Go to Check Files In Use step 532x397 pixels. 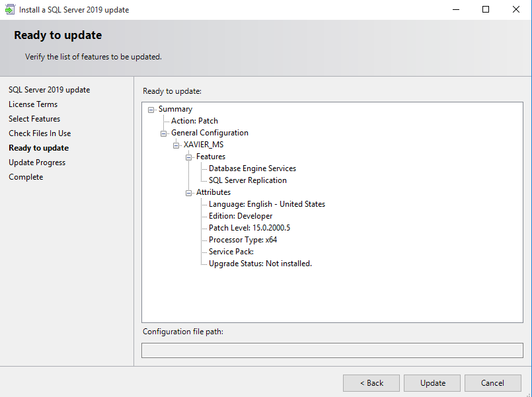coord(40,133)
